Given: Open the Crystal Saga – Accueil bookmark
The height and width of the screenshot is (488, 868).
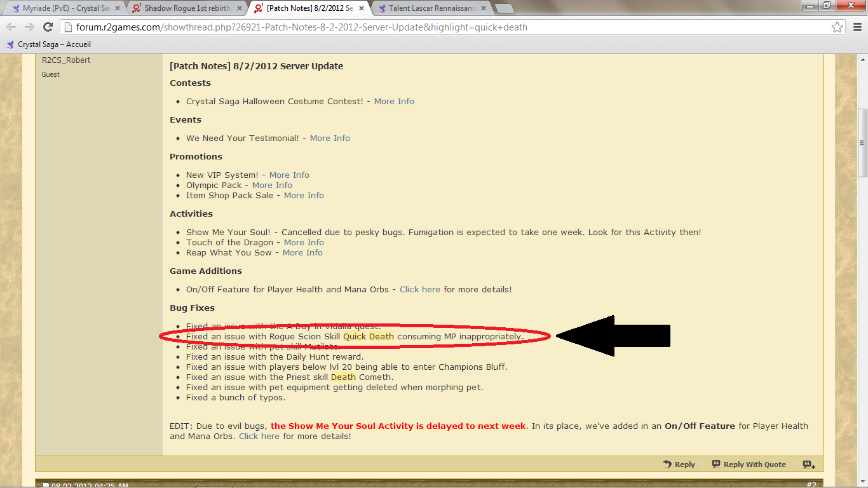Looking at the screenshot, I should coord(42,44).
